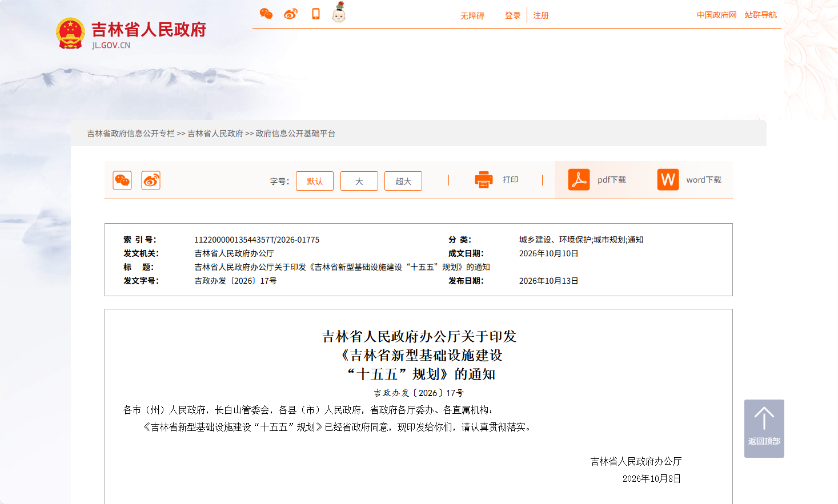
Task: Select the 超大 font size option
Action: (x=403, y=181)
